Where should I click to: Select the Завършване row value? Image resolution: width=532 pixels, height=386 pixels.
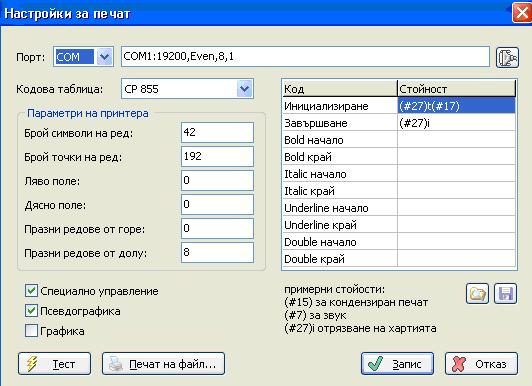point(456,123)
